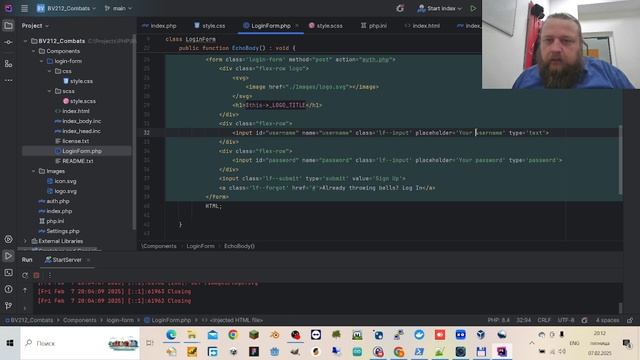The height and width of the screenshot is (360, 640).
Task: Toggle the read-only lock in status bar
Action: [x=630, y=320]
